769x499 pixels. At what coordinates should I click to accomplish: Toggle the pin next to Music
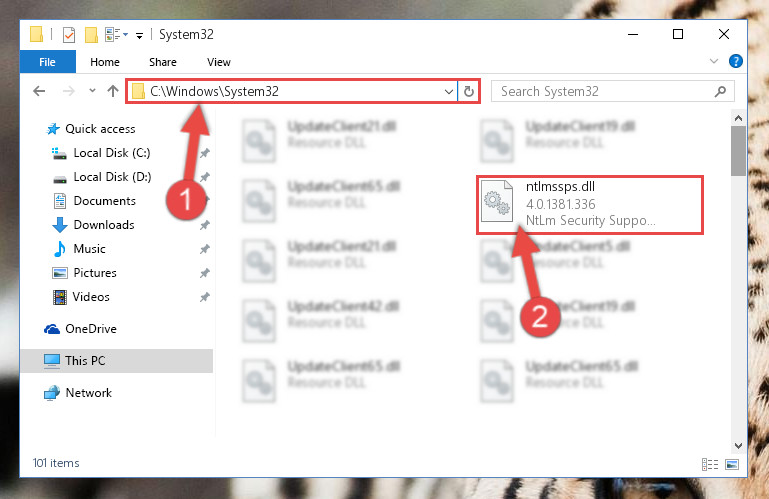205,249
